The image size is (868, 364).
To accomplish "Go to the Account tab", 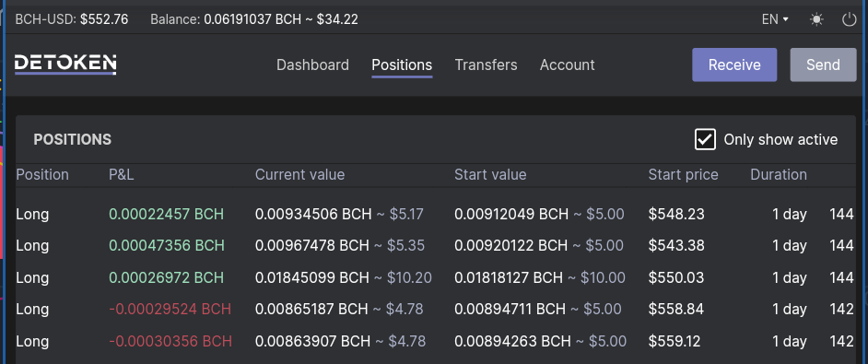I will (x=567, y=65).
